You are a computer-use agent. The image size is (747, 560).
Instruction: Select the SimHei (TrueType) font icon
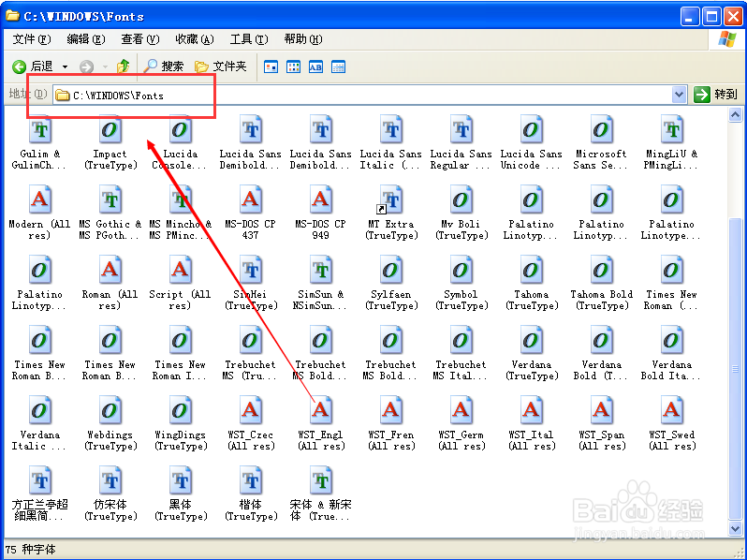(251, 270)
